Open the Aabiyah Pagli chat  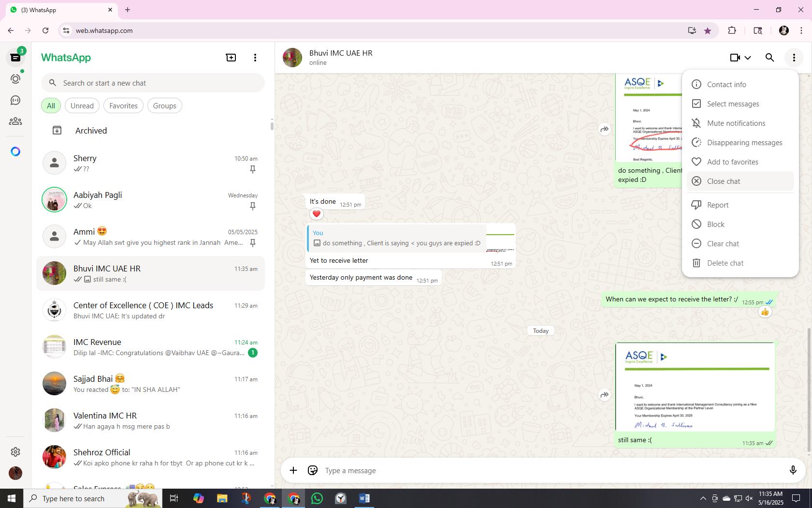tap(151, 200)
